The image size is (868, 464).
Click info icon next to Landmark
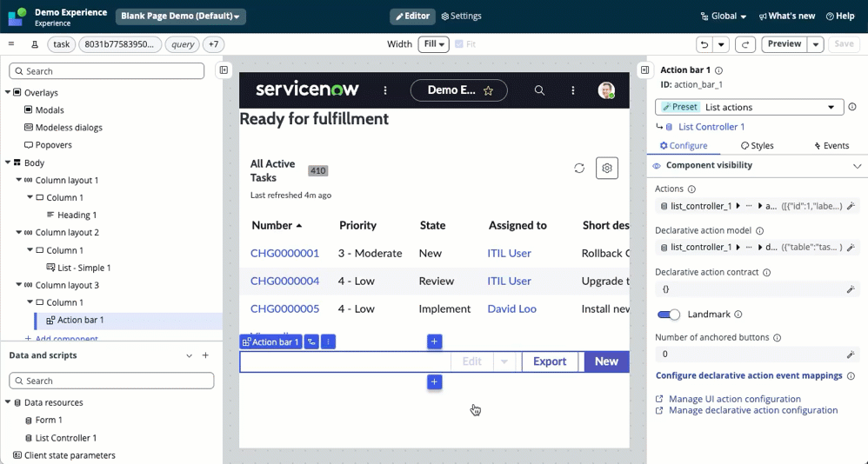click(738, 315)
